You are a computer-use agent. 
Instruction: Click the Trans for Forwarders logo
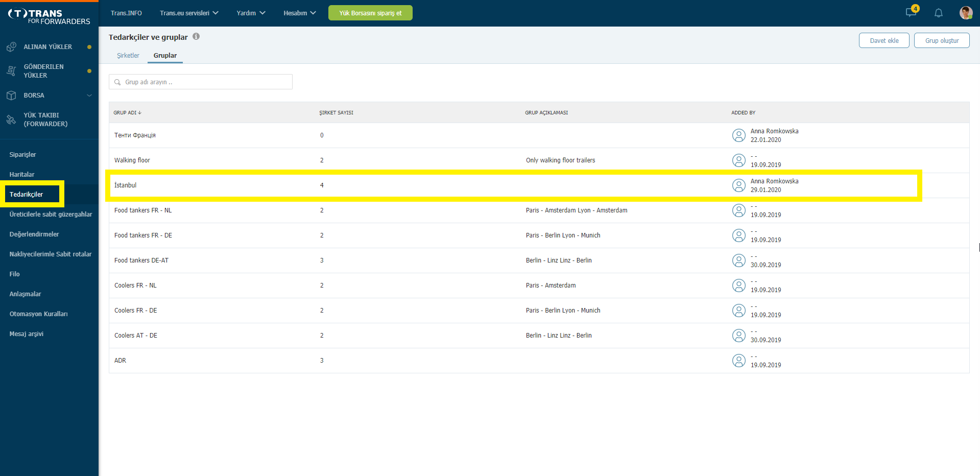point(49,16)
